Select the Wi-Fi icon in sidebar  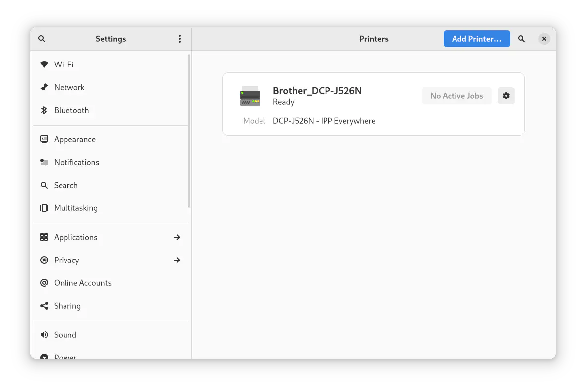pos(44,65)
